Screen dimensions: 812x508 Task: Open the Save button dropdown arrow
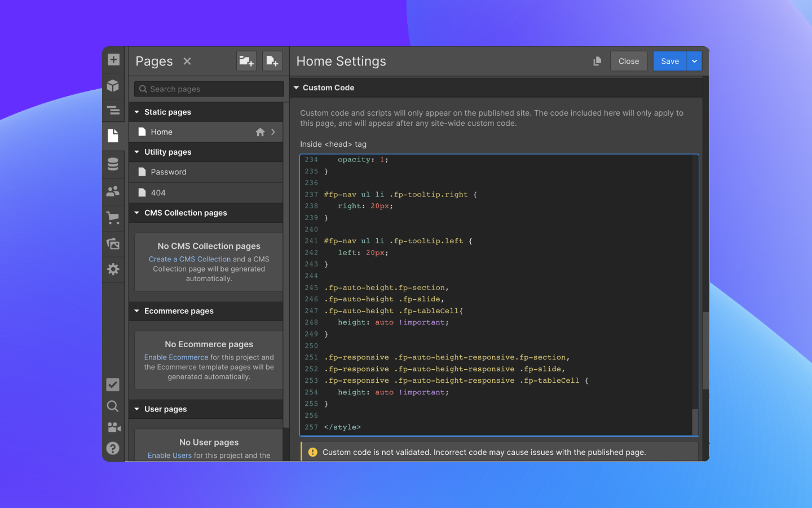pos(694,61)
